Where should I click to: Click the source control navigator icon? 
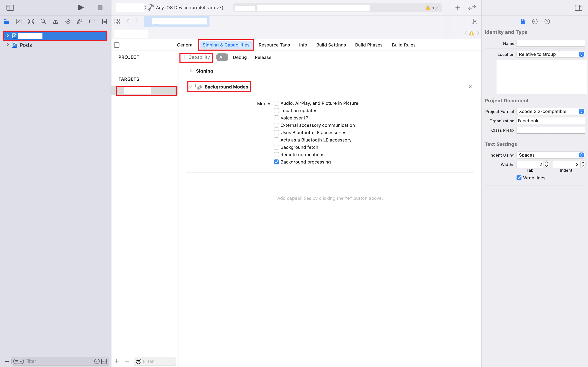[x=19, y=22]
